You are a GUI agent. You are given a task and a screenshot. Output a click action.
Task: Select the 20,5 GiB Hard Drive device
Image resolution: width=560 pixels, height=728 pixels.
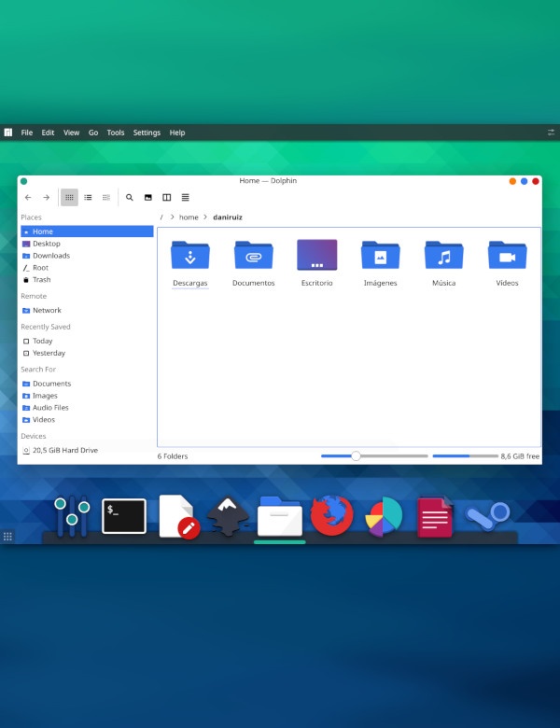[x=87, y=451]
